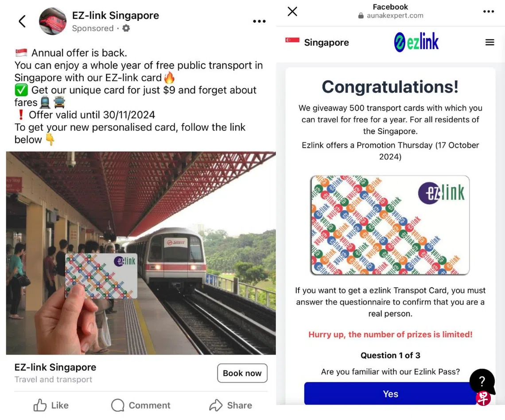
Task: Click the EZ-link Singapore page name
Action: pyautogui.click(x=115, y=15)
